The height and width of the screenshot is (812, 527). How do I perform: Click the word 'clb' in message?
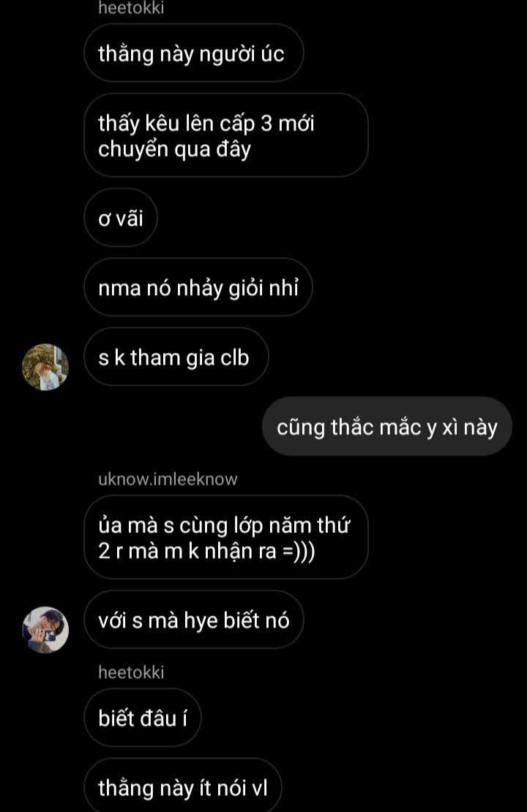(234, 357)
